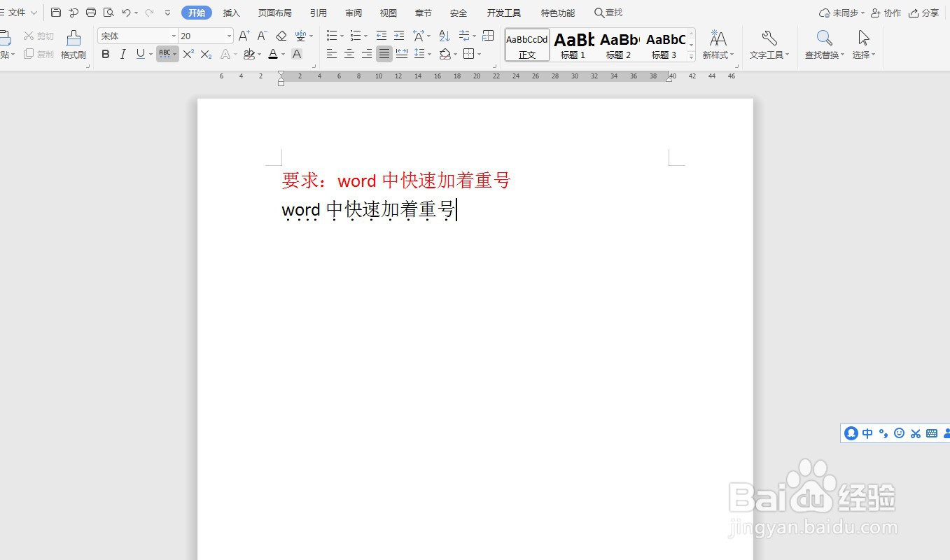
Task: Expand the style gallery more arrow
Action: point(692,56)
